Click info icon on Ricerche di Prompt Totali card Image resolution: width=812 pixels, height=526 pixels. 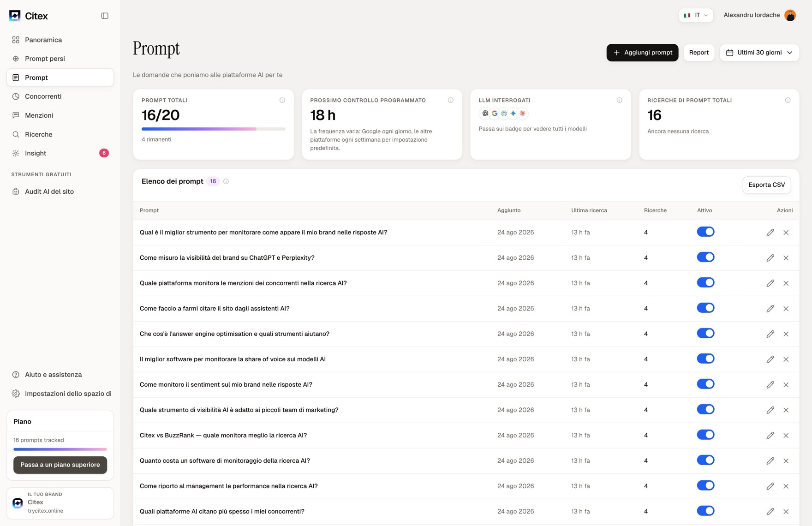[788, 100]
